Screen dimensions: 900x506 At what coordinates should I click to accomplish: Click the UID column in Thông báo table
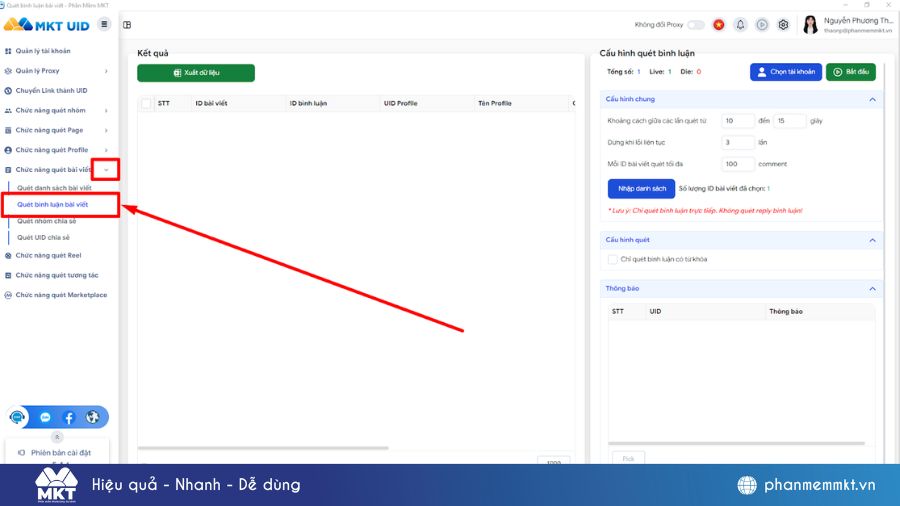[x=655, y=312]
